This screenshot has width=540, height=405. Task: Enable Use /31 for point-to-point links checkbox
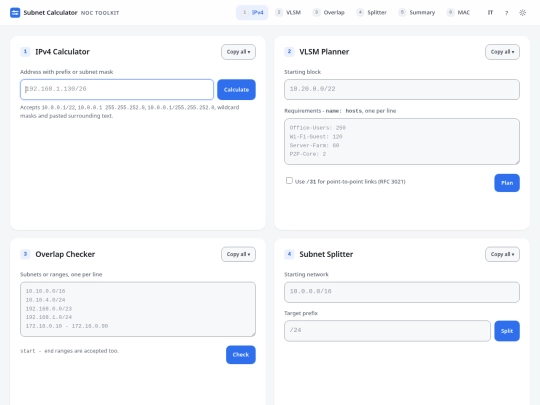click(x=289, y=180)
